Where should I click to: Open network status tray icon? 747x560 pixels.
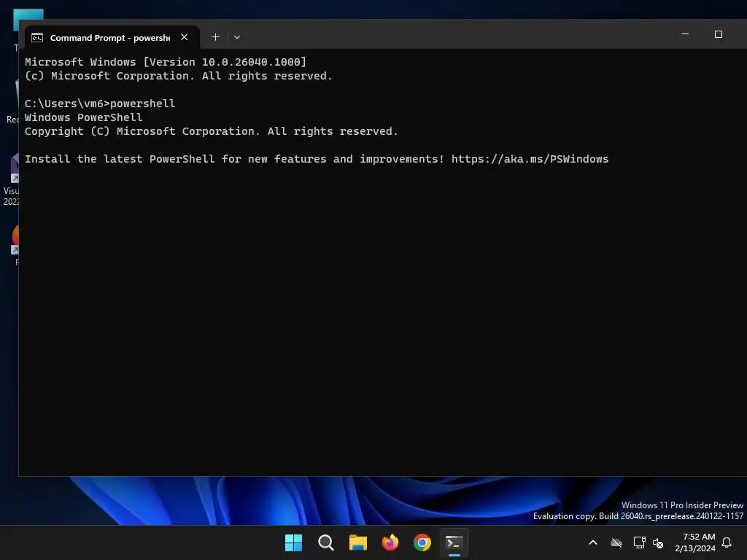(639, 542)
